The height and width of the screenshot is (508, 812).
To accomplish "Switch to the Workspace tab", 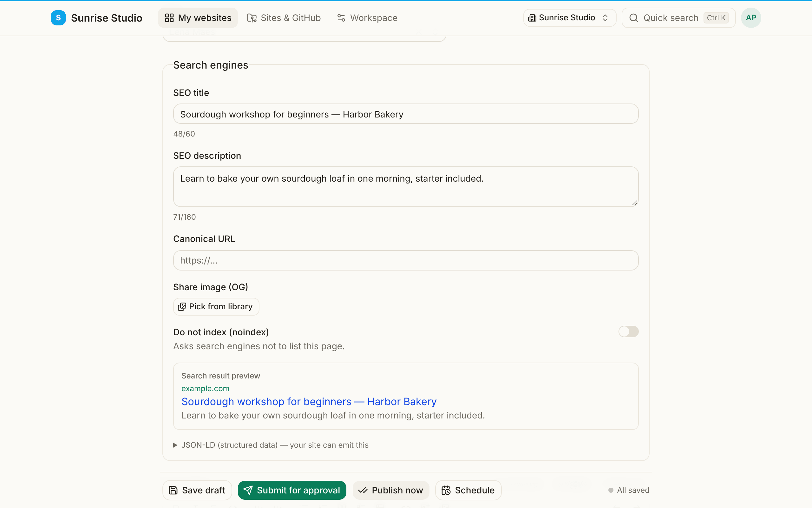I will (x=367, y=18).
